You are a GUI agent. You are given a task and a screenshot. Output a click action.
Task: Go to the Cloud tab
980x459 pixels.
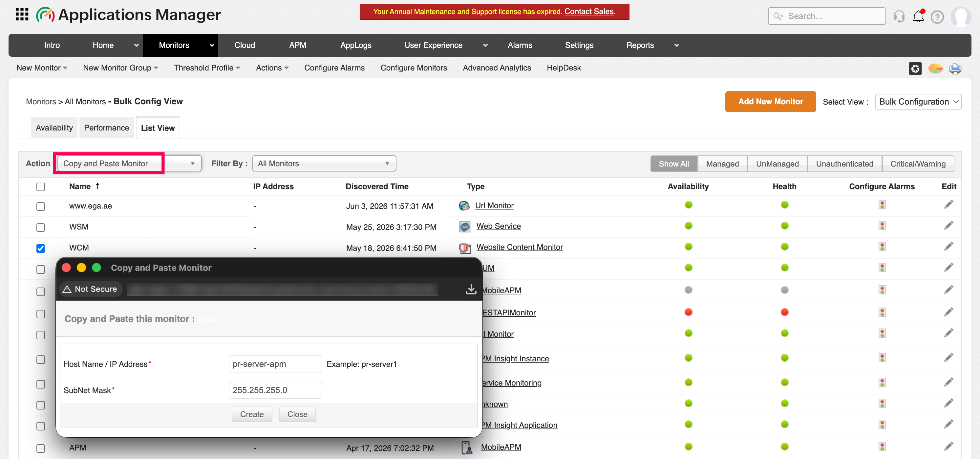tap(245, 45)
